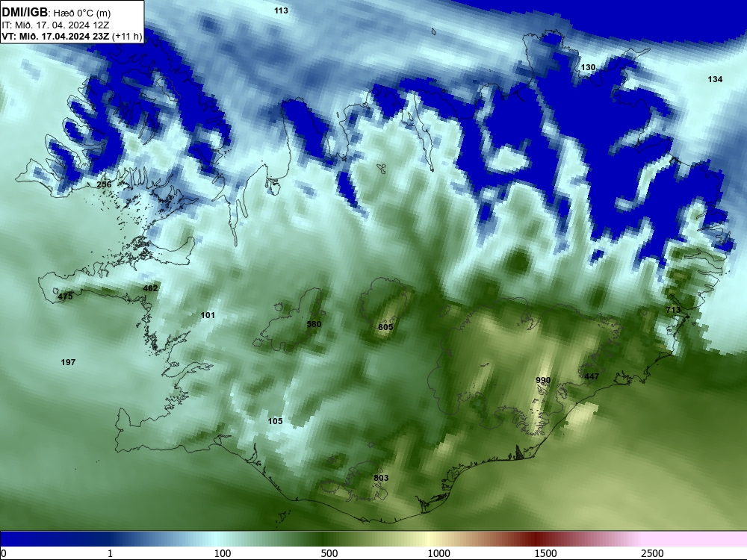Click the 713 value label on the map
This screenshot has height=560, width=747.
tap(673, 310)
